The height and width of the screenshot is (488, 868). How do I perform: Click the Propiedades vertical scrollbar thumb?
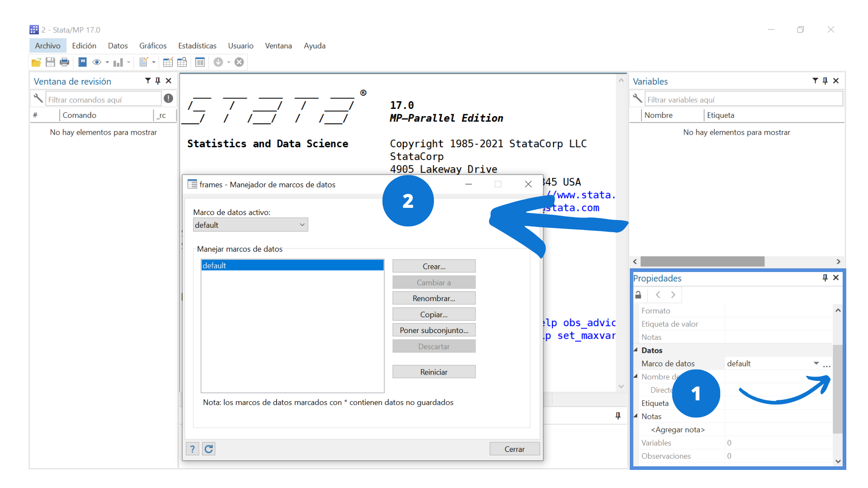pos(838,389)
